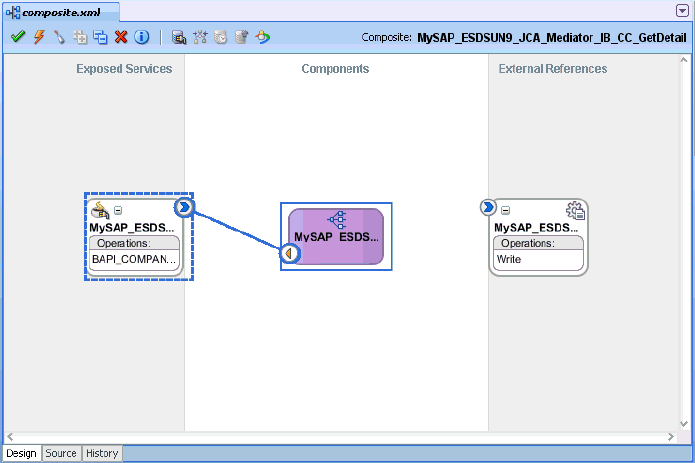Click the expand-all plus boxes icon
695x463 pixels.
pyautogui.click(x=80, y=37)
